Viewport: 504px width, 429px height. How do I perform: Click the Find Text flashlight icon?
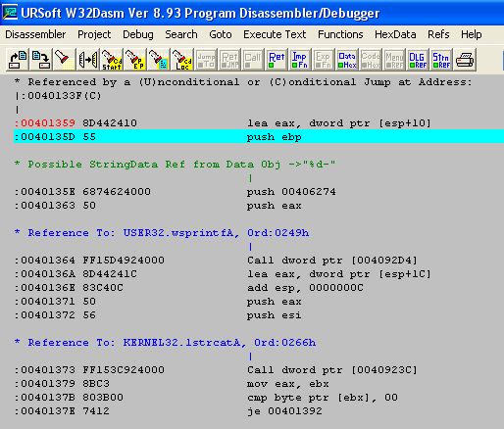[x=65, y=60]
